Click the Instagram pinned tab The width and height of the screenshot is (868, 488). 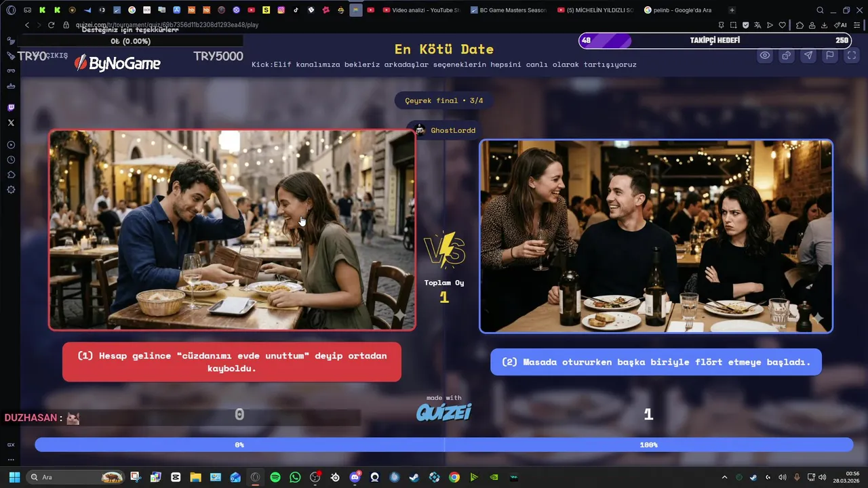pos(281,10)
